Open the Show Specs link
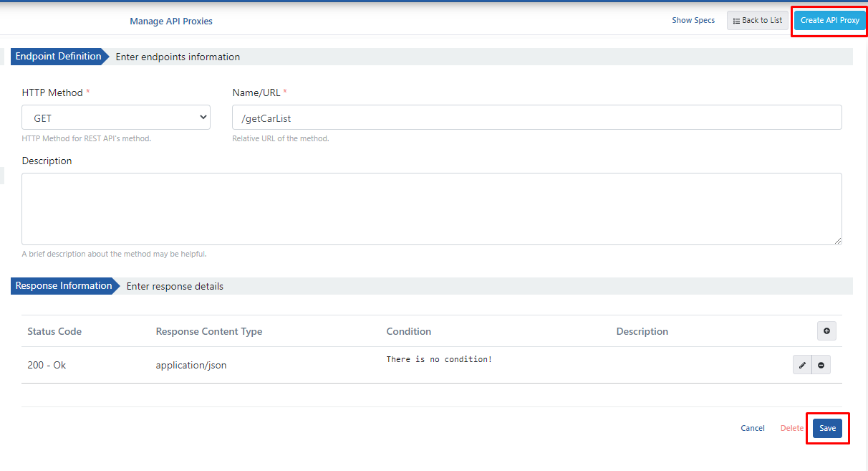The width and height of the screenshot is (868, 471). click(x=693, y=20)
